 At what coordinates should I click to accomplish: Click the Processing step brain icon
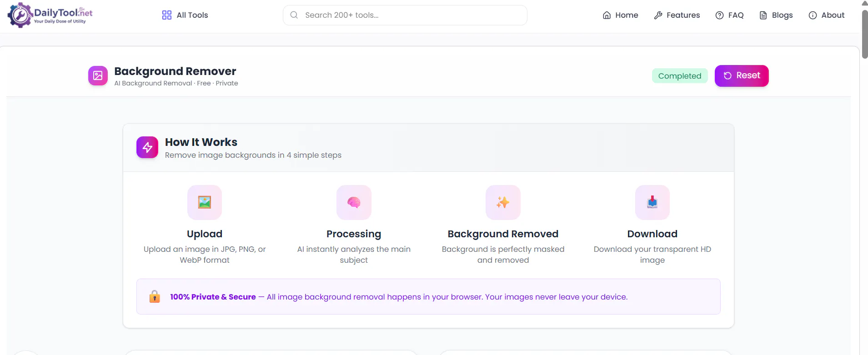click(354, 202)
